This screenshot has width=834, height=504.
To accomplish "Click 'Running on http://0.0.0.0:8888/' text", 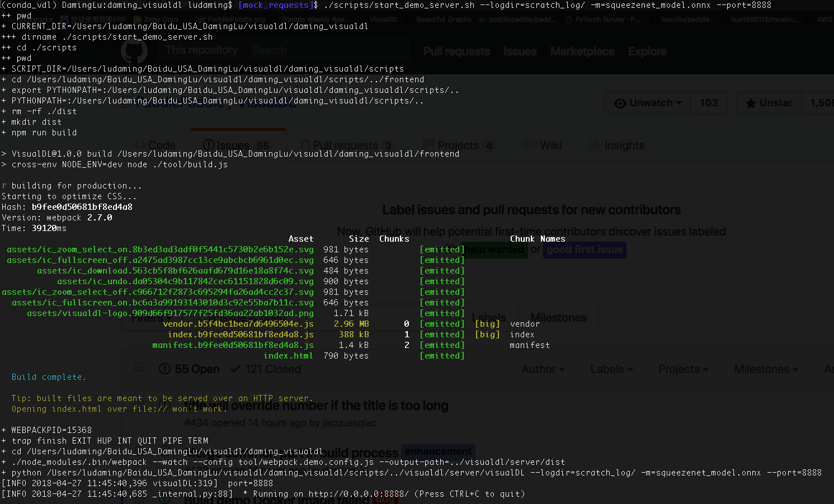I will point(331,494).
